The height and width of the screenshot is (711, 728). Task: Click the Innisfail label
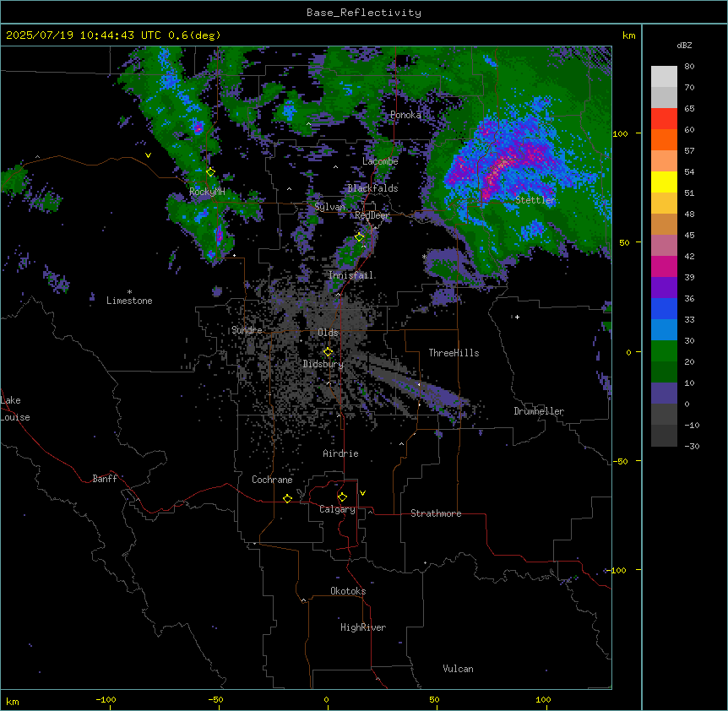[x=351, y=275]
